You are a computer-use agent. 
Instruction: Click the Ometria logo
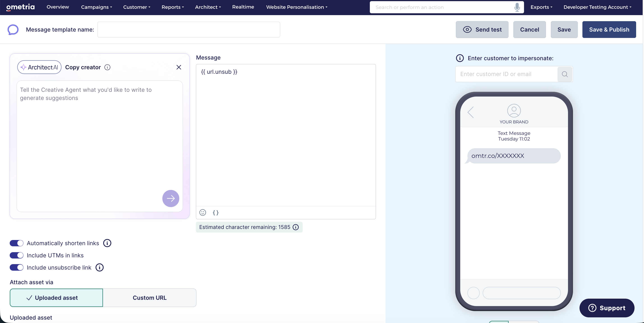point(21,7)
